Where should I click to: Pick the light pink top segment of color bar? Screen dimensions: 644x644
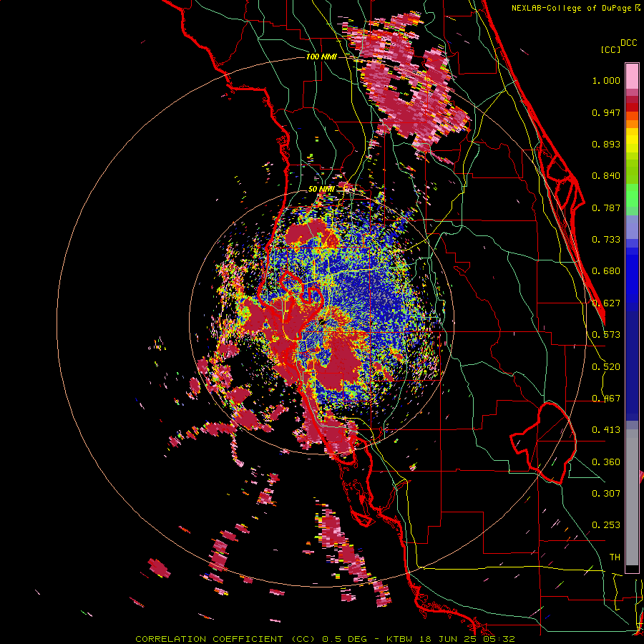pyautogui.click(x=632, y=76)
